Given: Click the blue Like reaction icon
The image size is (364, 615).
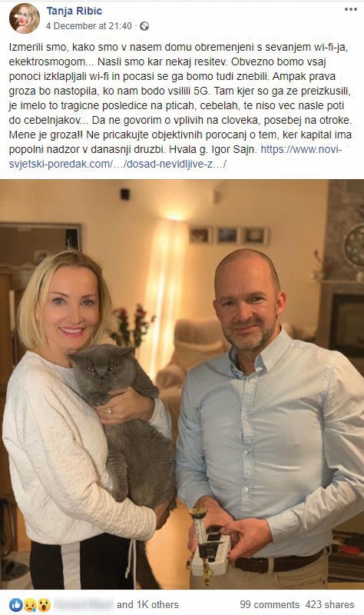Looking at the screenshot, I should 15,604.
